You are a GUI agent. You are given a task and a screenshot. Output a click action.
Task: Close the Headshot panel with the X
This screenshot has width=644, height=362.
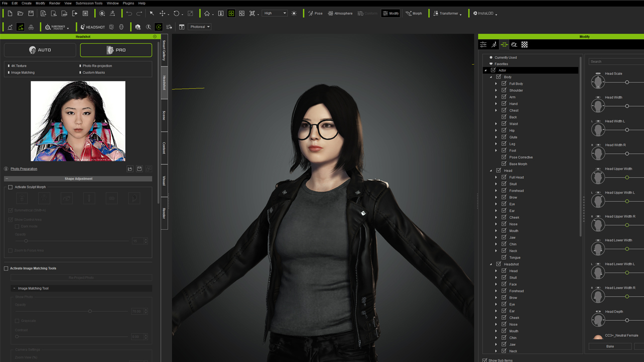pos(154,37)
